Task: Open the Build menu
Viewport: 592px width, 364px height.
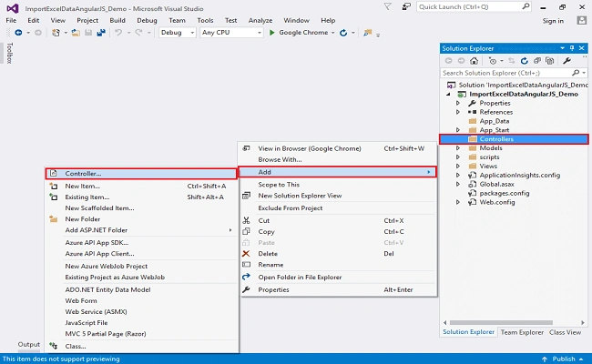Action: [117, 20]
